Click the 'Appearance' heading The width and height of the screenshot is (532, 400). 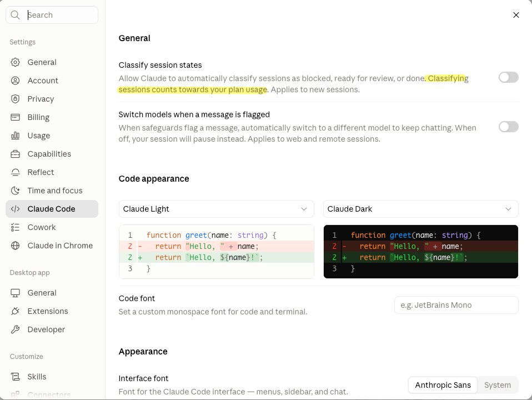pyautogui.click(x=143, y=352)
